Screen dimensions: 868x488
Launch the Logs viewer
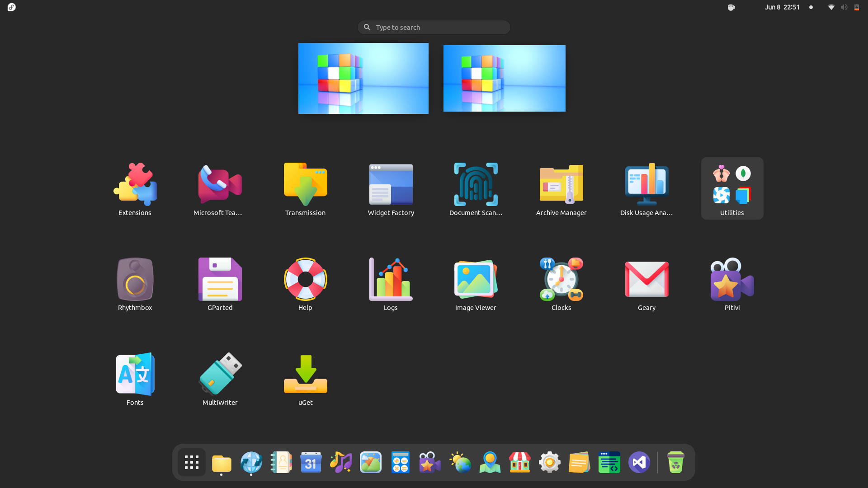[391, 283]
